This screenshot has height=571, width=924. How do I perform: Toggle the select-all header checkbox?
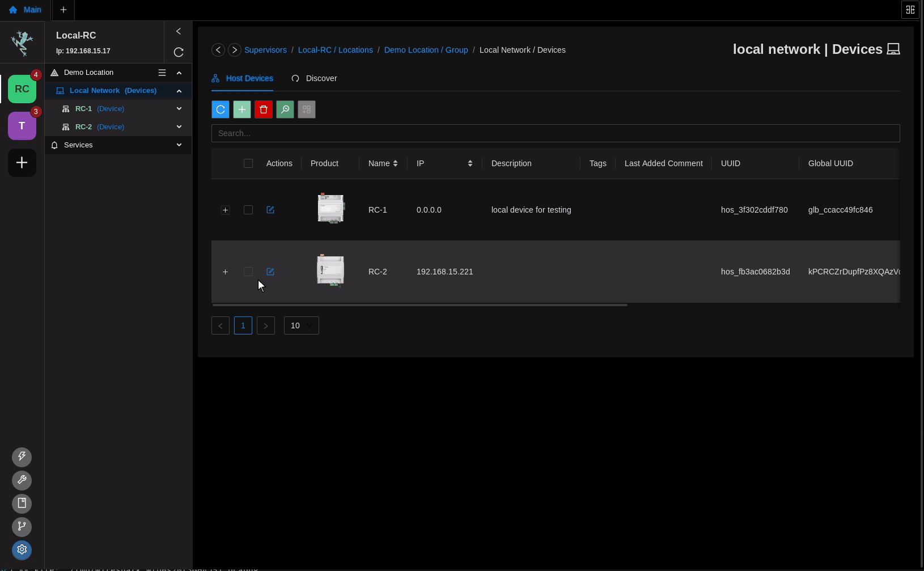[x=248, y=163]
